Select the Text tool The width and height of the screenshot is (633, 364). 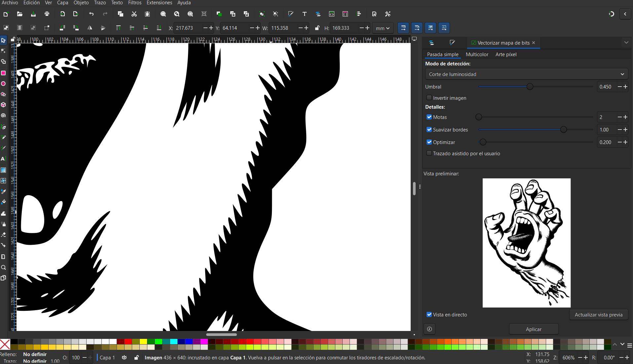[x=3, y=159]
